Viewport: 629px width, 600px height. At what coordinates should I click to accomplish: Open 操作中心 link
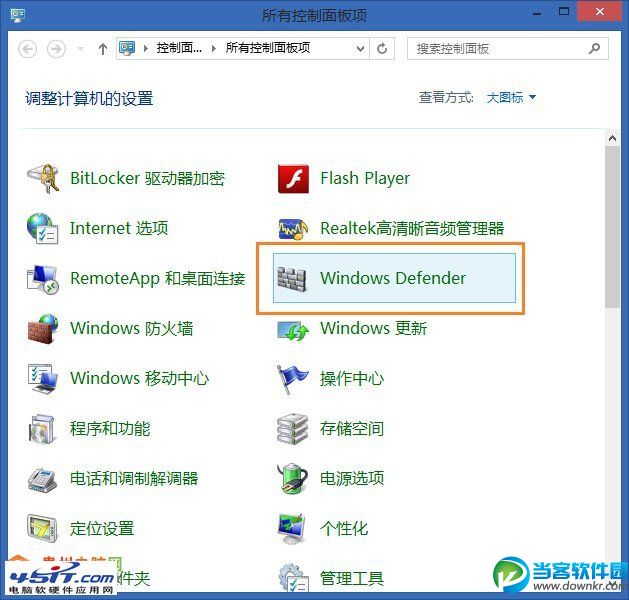pyautogui.click(x=352, y=378)
